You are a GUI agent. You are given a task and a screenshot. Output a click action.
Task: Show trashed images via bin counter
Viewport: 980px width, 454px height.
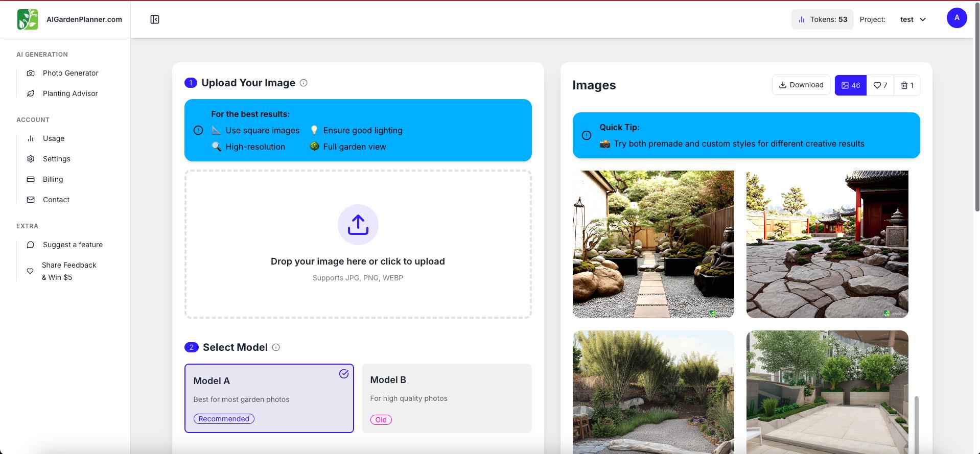coord(907,85)
